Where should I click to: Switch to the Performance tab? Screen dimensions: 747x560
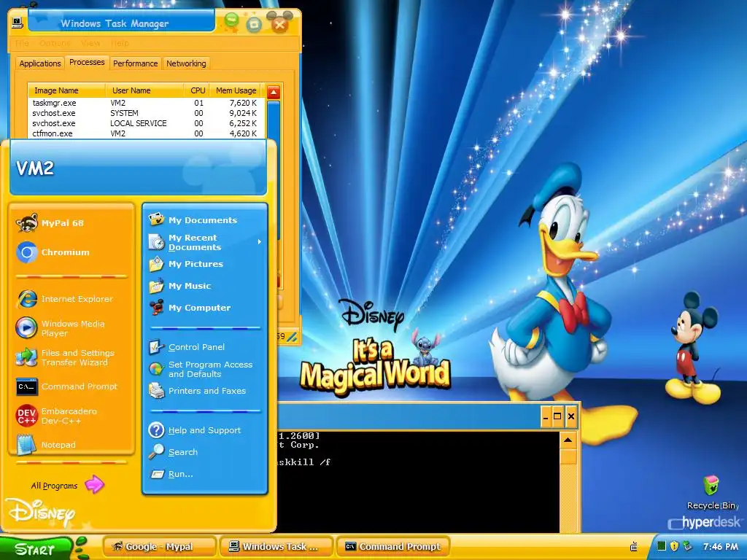[x=135, y=63]
